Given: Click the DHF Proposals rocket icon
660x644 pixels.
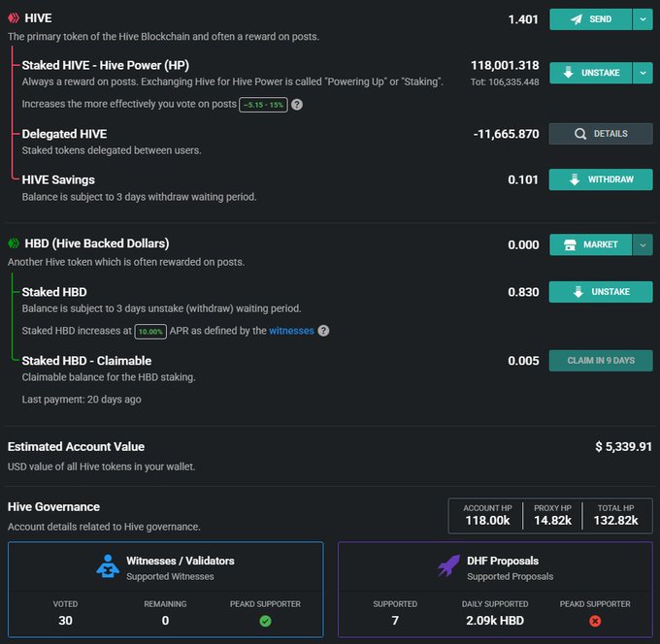Looking at the screenshot, I should point(448,566).
